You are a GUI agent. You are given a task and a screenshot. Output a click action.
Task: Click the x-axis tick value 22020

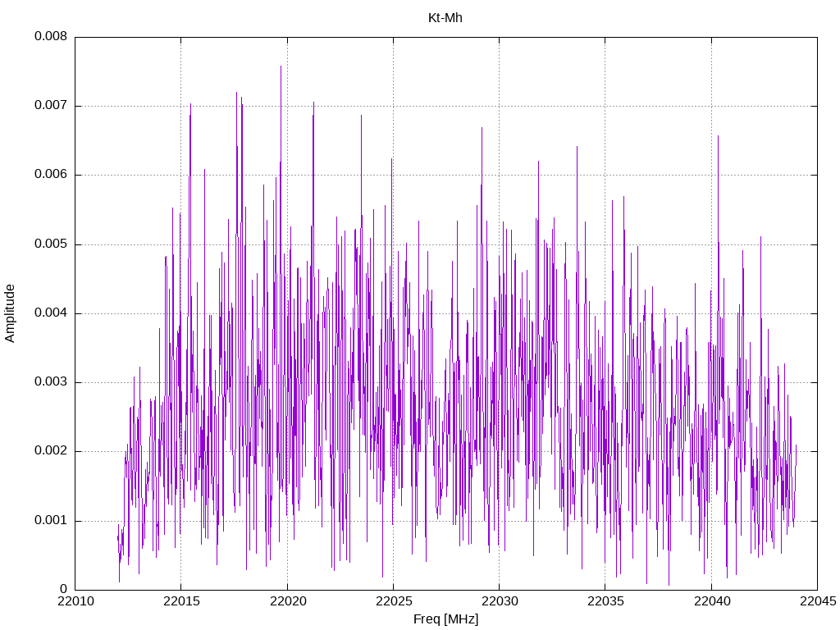(x=287, y=601)
